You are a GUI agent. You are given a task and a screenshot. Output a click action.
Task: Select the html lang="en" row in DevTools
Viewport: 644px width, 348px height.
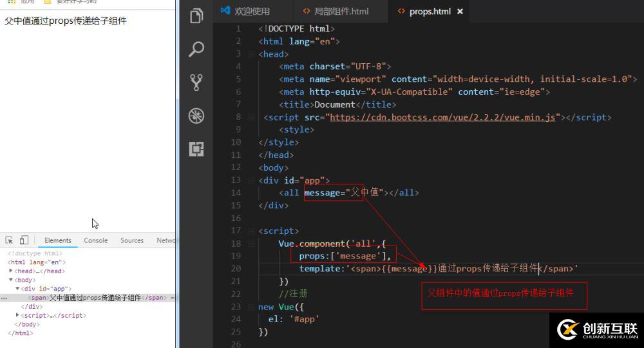tap(37, 262)
